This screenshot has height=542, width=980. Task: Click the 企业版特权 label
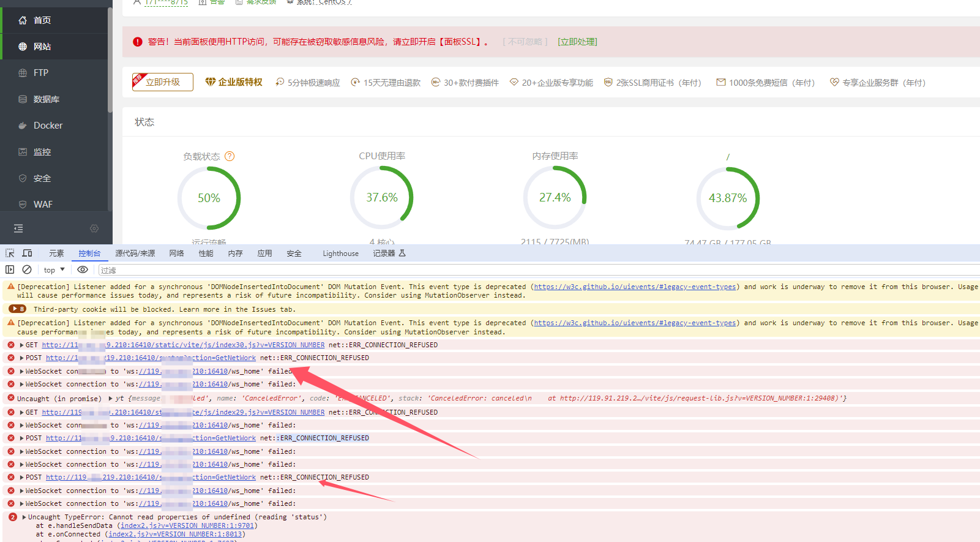pyautogui.click(x=240, y=82)
